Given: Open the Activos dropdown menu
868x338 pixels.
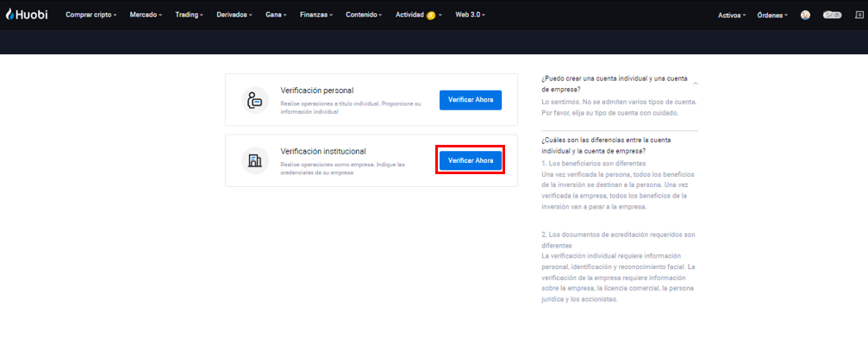Looking at the screenshot, I should (x=732, y=16).
